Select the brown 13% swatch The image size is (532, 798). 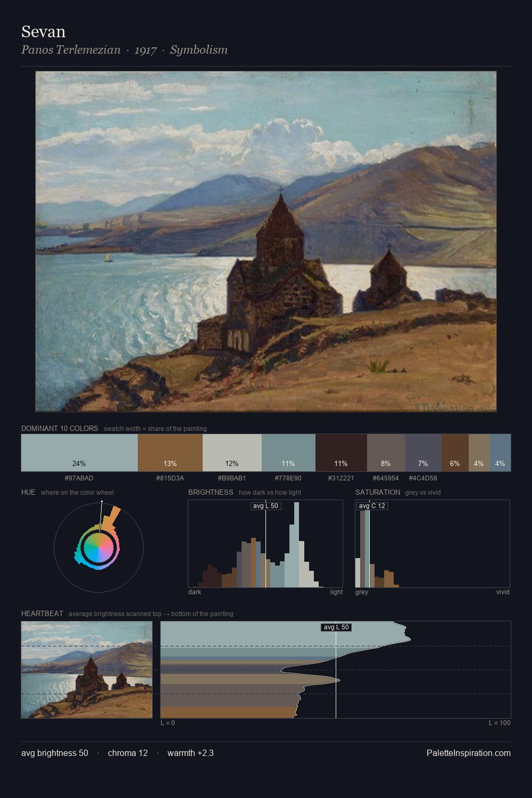[x=170, y=453]
